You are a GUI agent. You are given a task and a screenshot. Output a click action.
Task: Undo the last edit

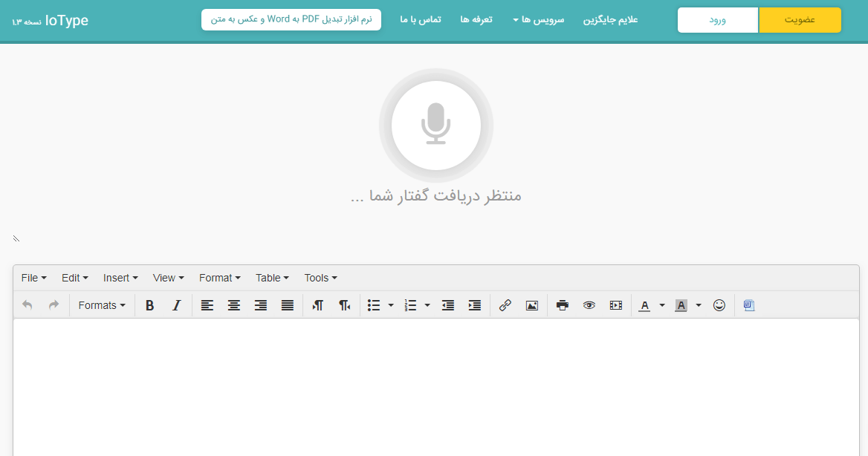[27, 304]
